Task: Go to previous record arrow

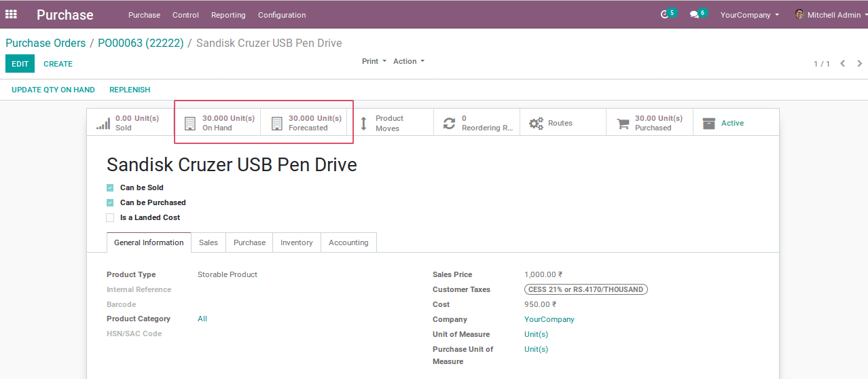Action: (x=843, y=63)
